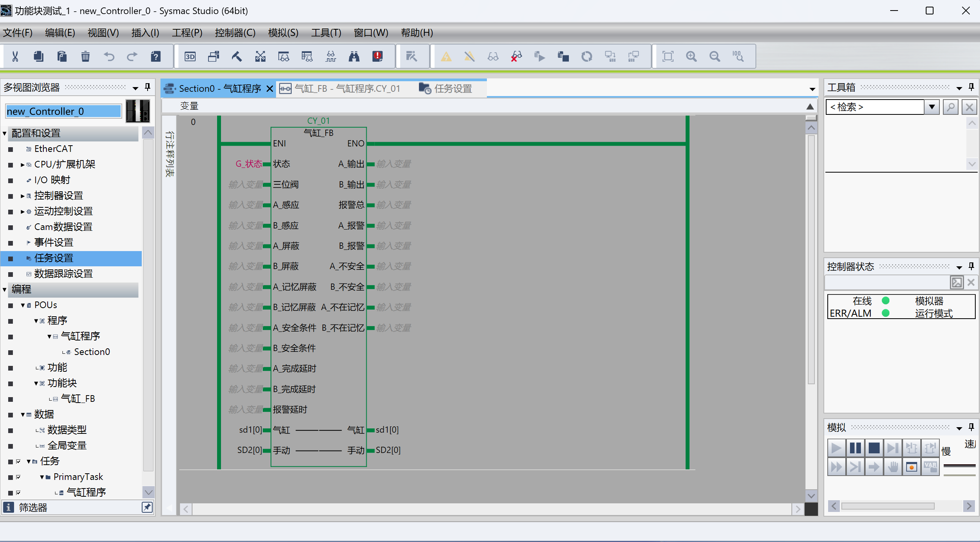Toggle pin on 多视图浏览器 panel
This screenshot has height=542, width=980.
coord(148,87)
